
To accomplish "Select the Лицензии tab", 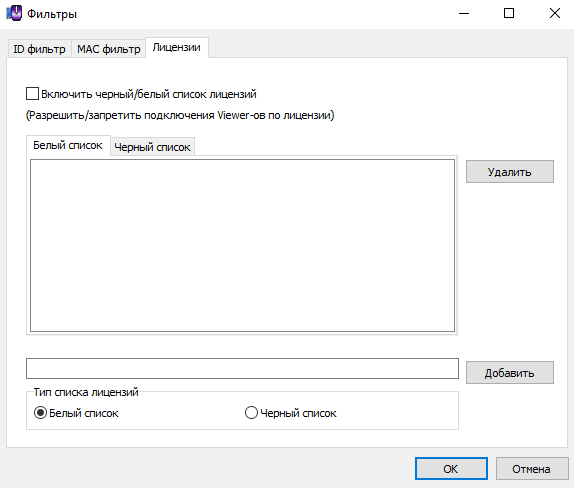I will pos(177,48).
